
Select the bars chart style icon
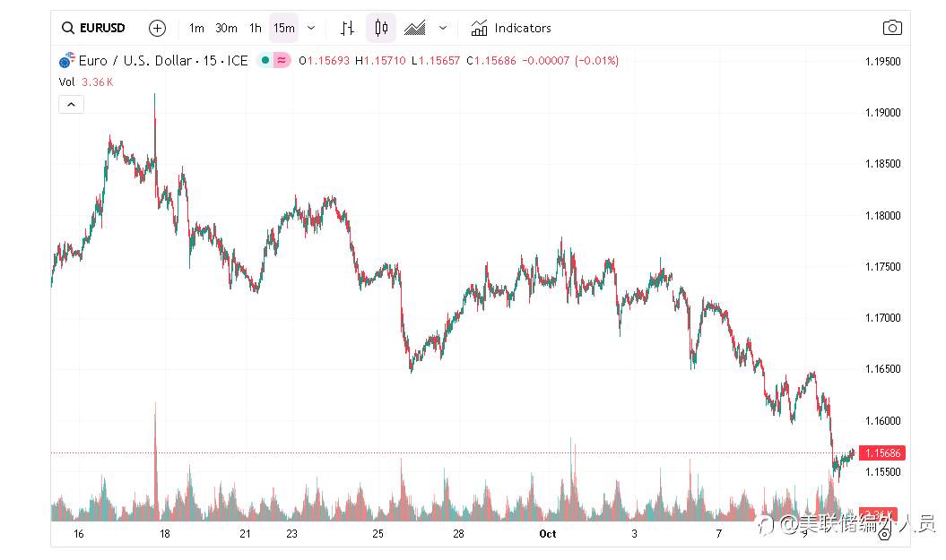click(348, 28)
